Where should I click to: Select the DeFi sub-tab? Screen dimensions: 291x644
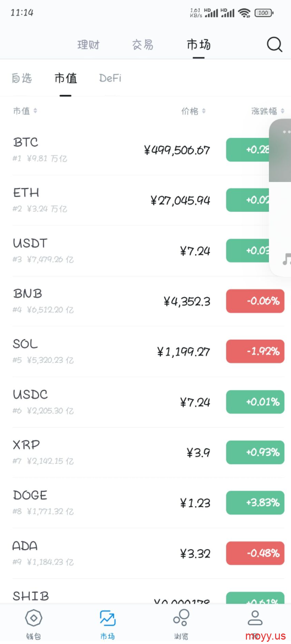(110, 78)
